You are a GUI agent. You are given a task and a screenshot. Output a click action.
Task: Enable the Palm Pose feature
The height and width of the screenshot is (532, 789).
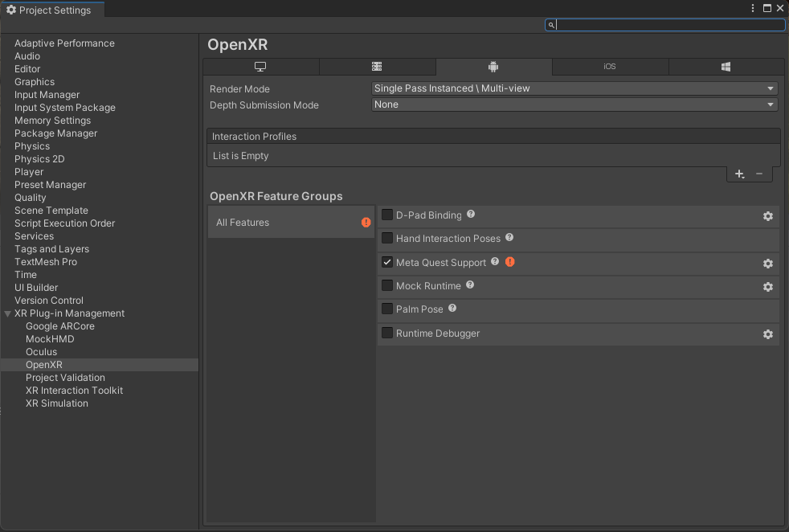pyautogui.click(x=386, y=309)
